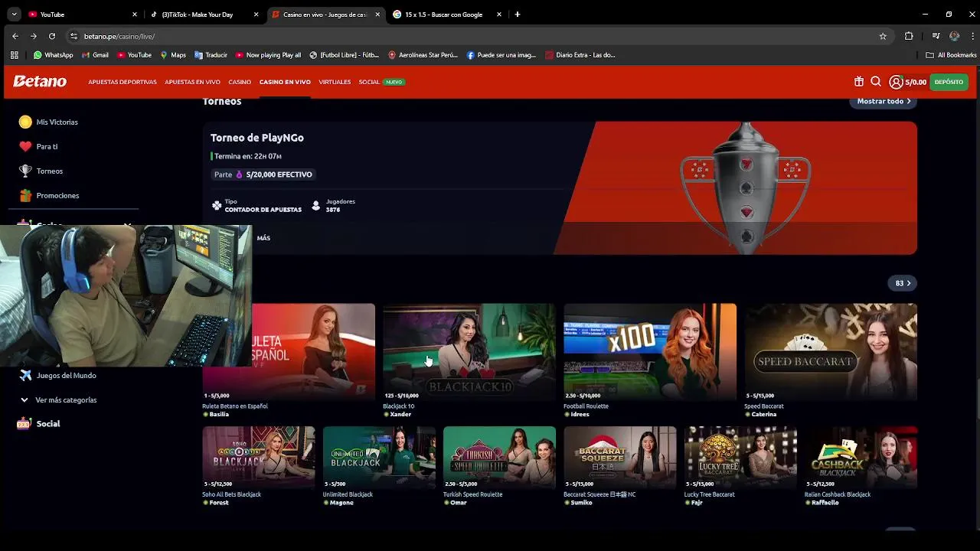980x551 pixels.
Task: Click the Torneos trophy icon in sidebar
Action: [25, 171]
